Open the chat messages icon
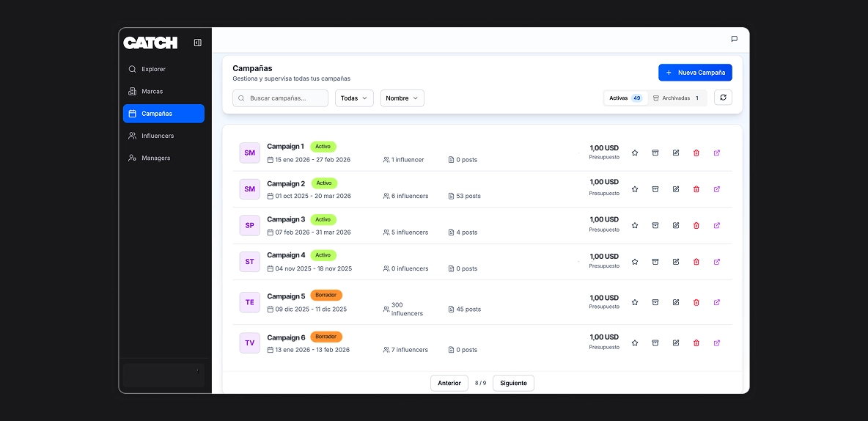Screen dimensions: 868x421 [734, 39]
